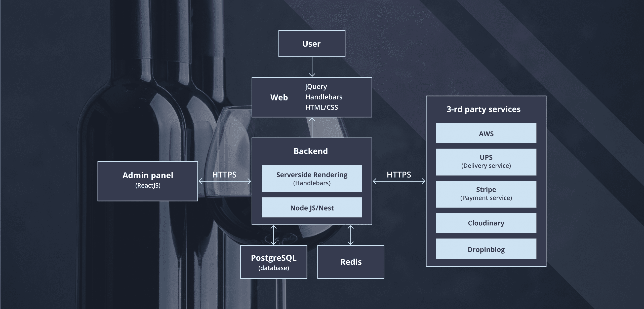Image resolution: width=644 pixels, height=309 pixels.
Task: Click the Admin panel ReactJS box
Action: pyautogui.click(x=148, y=181)
